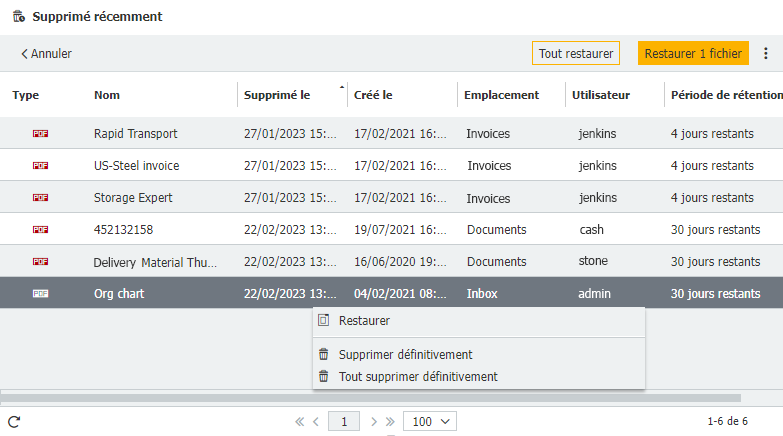Viewport: 783px width, 436px height.
Task: Open the 100 items per page dropdown
Action: click(x=429, y=422)
